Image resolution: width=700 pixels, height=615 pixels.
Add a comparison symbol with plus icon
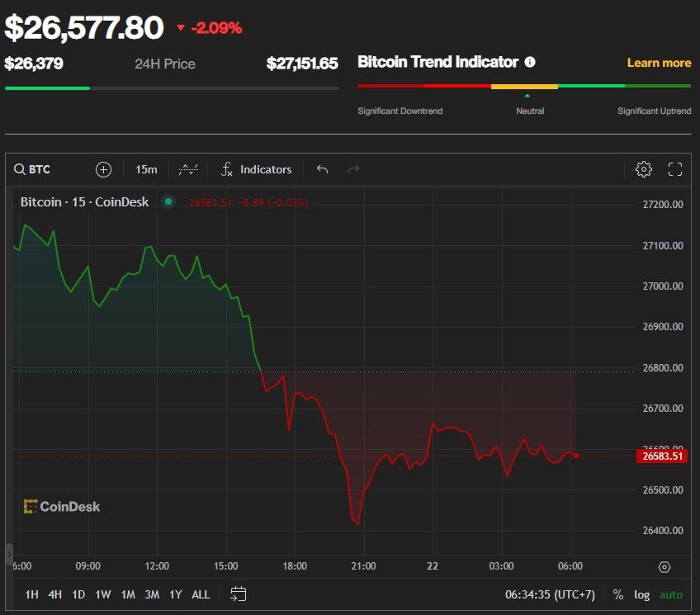[x=104, y=170]
